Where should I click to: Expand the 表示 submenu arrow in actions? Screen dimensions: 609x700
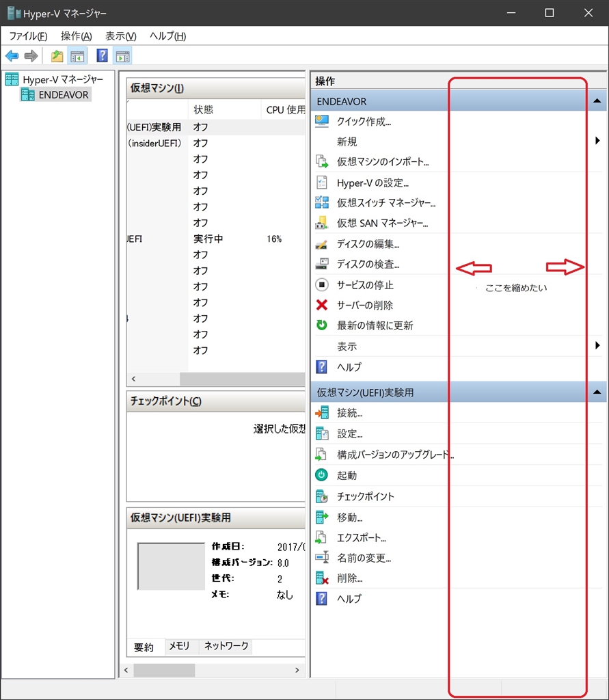[598, 345]
